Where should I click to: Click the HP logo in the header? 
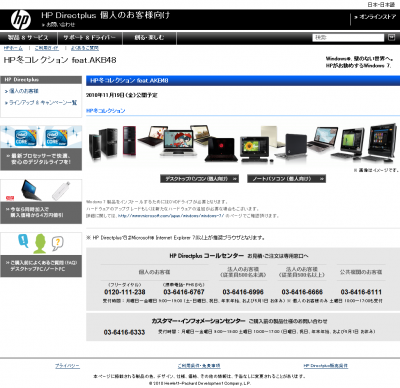(21, 20)
